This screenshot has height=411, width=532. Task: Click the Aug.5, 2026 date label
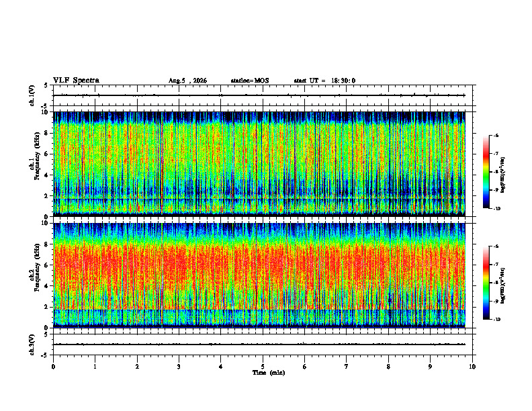click(187, 81)
